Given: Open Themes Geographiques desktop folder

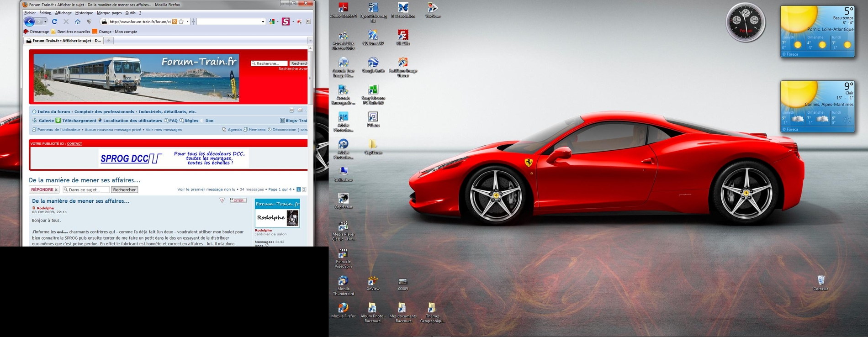Looking at the screenshot, I should [432, 313].
